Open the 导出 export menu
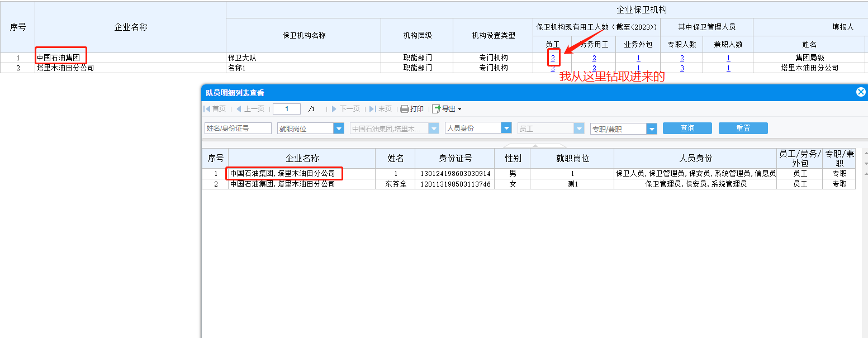 pyautogui.click(x=447, y=109)
